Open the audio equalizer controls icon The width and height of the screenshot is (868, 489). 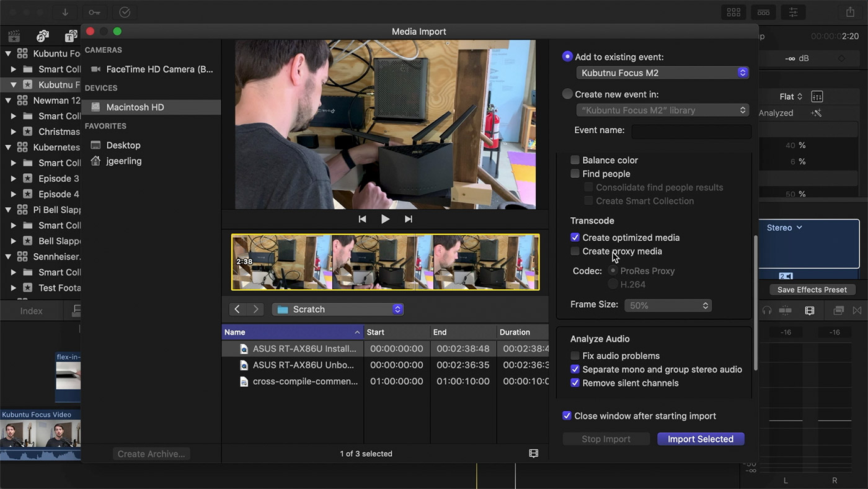tap(817, 97)
